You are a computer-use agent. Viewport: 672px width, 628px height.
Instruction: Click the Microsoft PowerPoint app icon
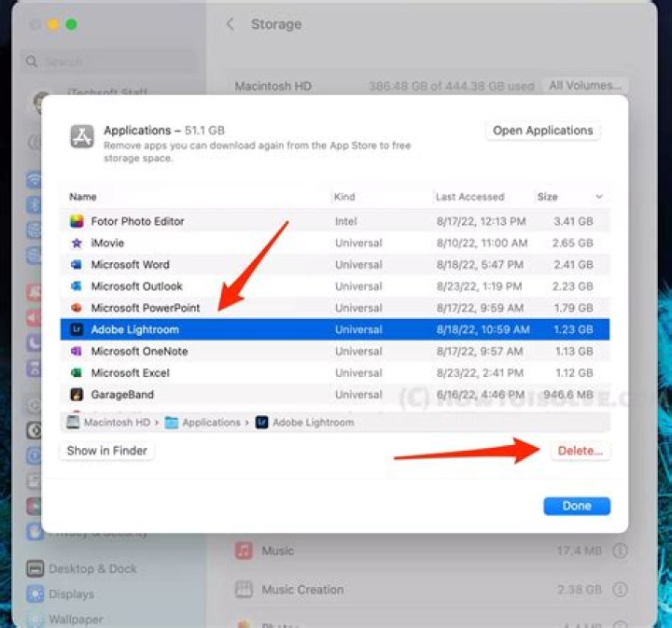77,308
